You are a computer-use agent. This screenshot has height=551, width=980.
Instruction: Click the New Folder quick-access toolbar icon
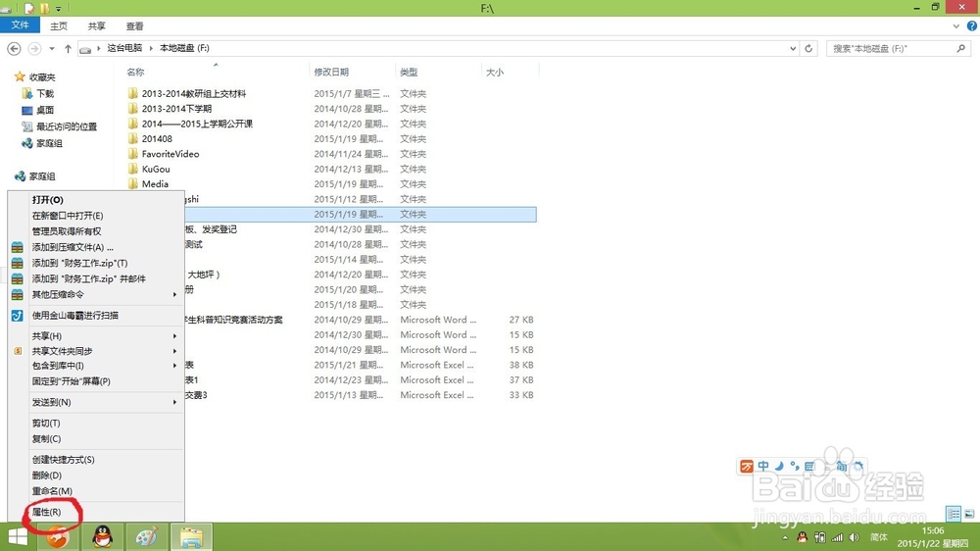click(44, 8)
